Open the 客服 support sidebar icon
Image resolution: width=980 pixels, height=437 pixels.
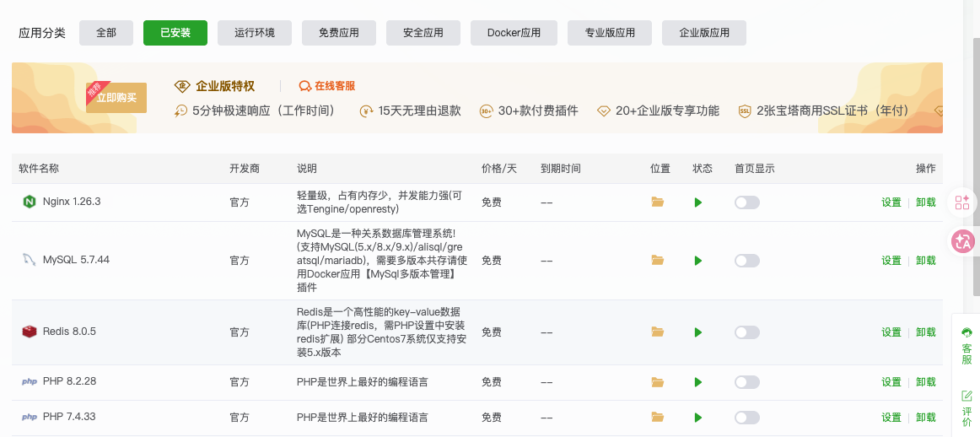pos(967,346)
